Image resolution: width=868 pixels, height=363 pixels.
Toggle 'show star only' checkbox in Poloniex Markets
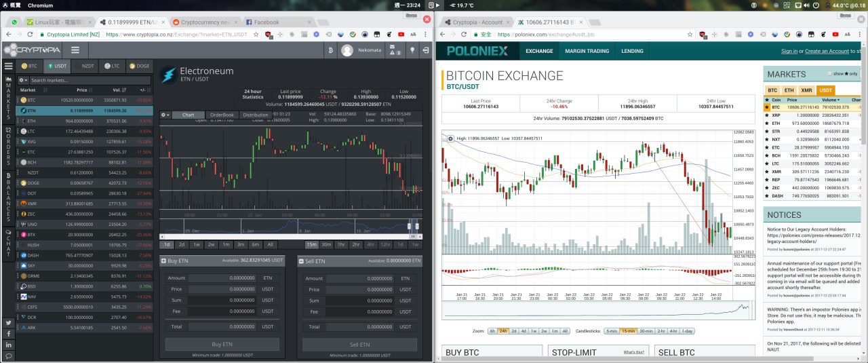(x=829, y=74)
